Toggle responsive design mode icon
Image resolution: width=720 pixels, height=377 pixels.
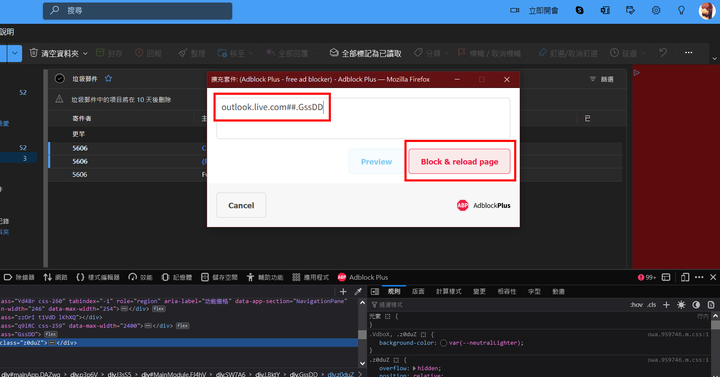[x=685, y=277]
